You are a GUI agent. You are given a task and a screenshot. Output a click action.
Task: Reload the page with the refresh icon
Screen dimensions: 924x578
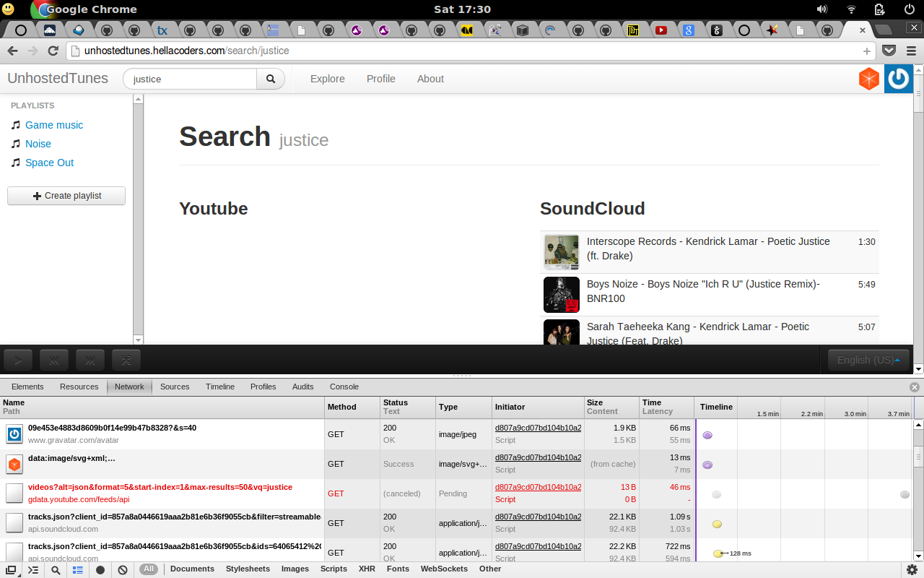click(53, 51)
